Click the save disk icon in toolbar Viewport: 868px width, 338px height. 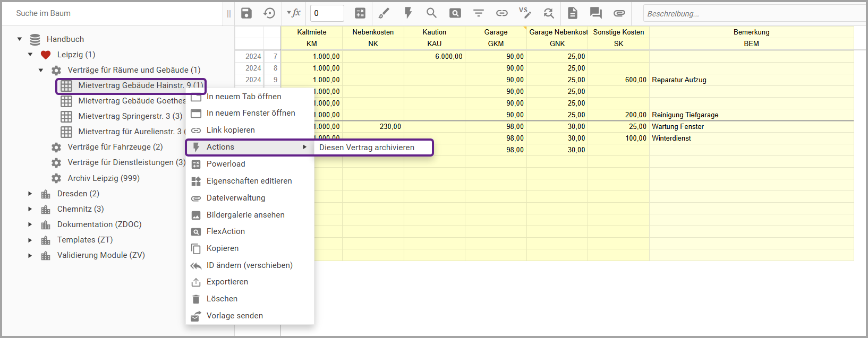246,13
